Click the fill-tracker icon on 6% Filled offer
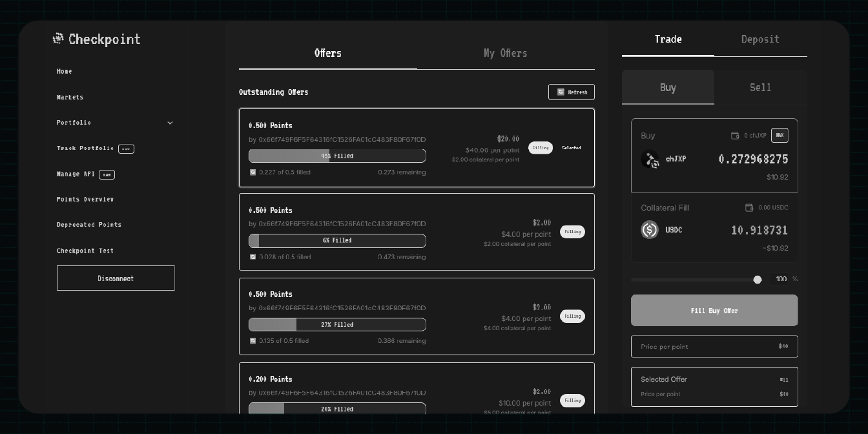Image resolution: width=868 pixels, height=434 pixels. pos(253,256)
